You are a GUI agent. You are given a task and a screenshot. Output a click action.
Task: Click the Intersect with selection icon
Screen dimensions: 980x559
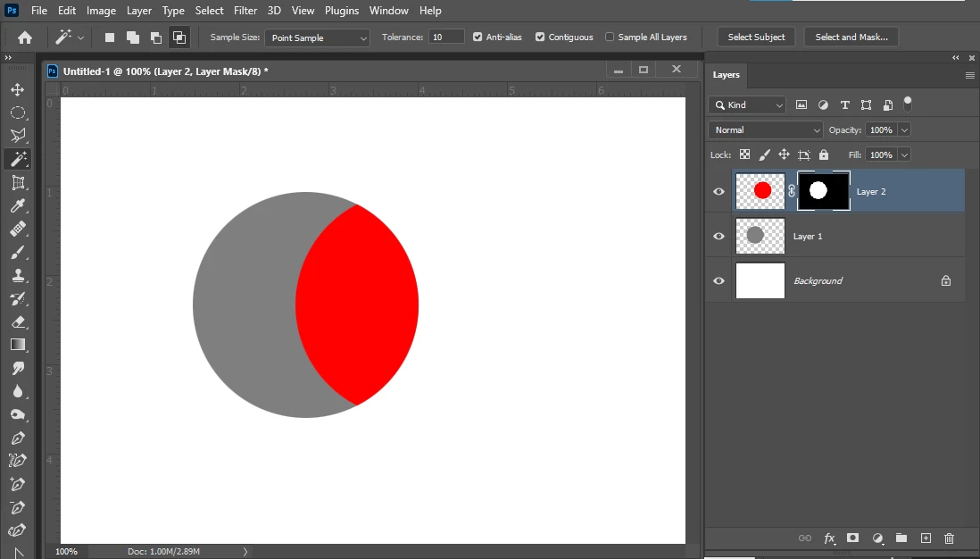(179, 38)
